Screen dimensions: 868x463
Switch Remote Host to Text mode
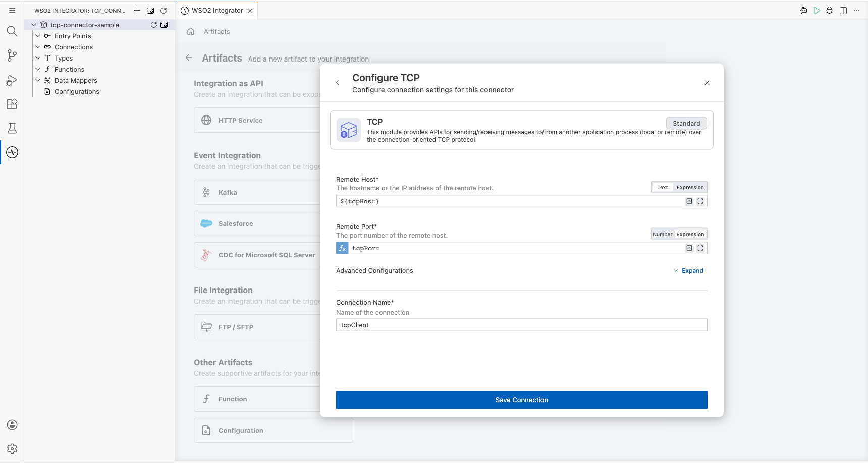[x=663, y=187]
